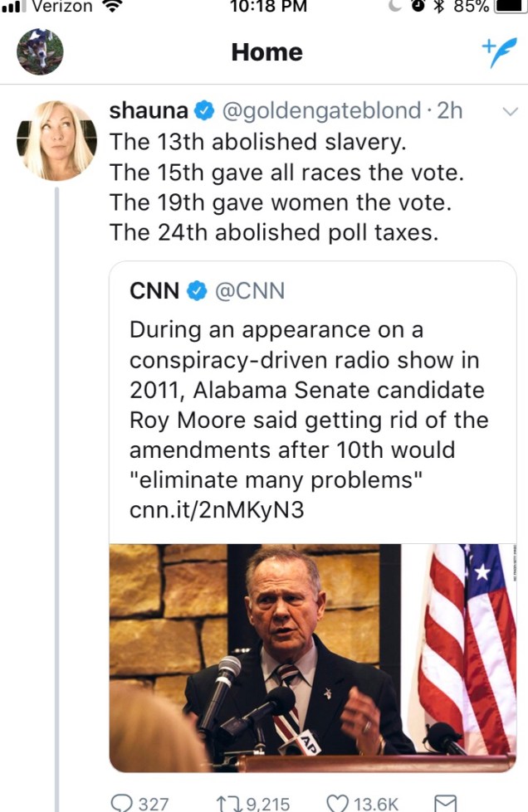The width and height of the screenshot is (528, 812).
Task: Retweet shauna's tweet via retweet icon
Action: (x=228, y=801)
